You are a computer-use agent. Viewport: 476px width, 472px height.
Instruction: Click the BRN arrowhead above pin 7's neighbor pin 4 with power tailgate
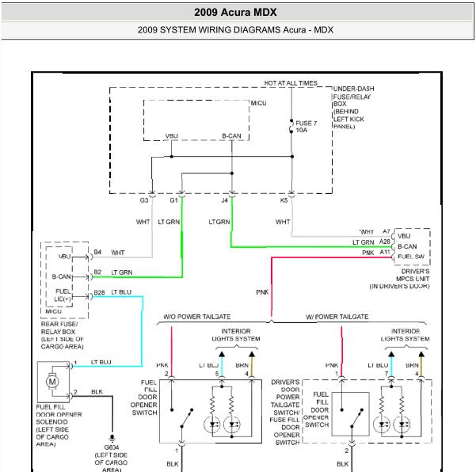coord(421,354)
